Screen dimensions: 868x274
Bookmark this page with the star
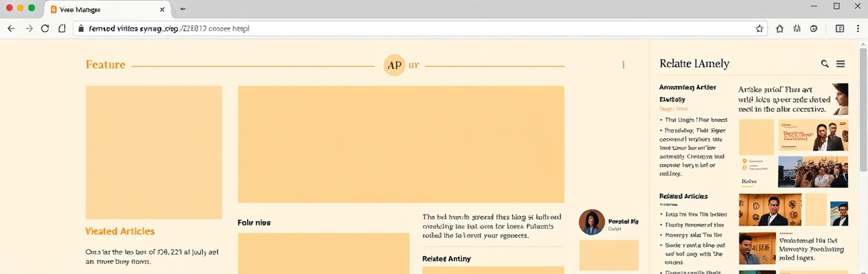coord(759,29)
